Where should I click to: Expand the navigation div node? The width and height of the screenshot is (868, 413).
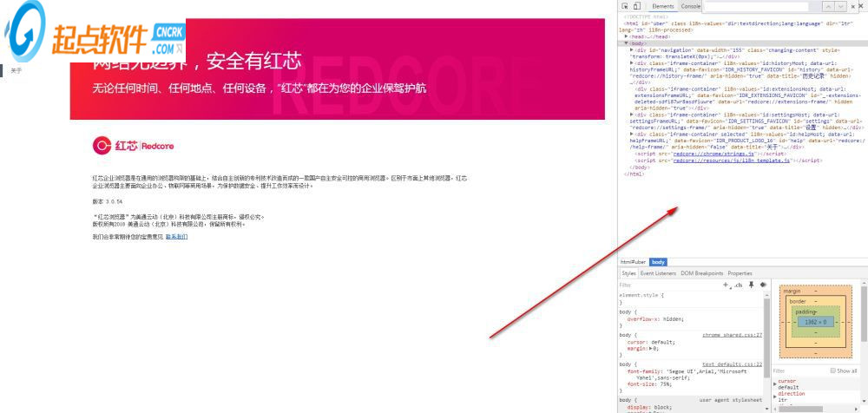tap(632, 49)
